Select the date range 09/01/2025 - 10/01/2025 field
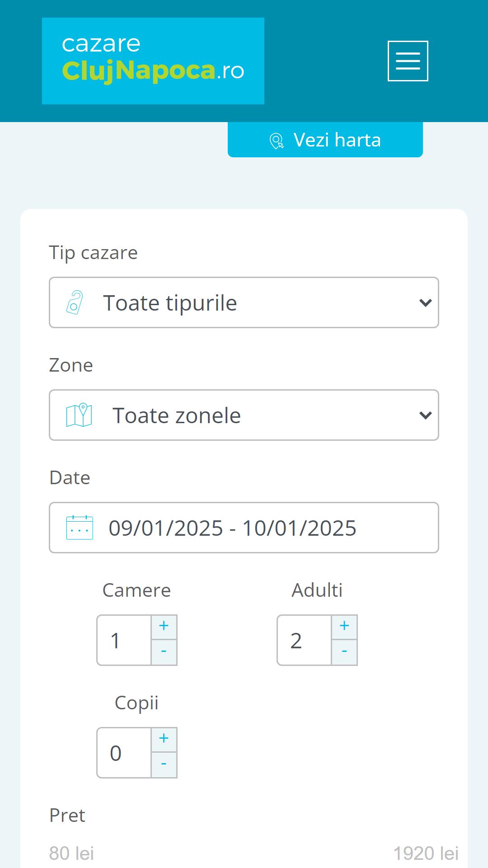488x868 pixels. click(x=244, y=528)
